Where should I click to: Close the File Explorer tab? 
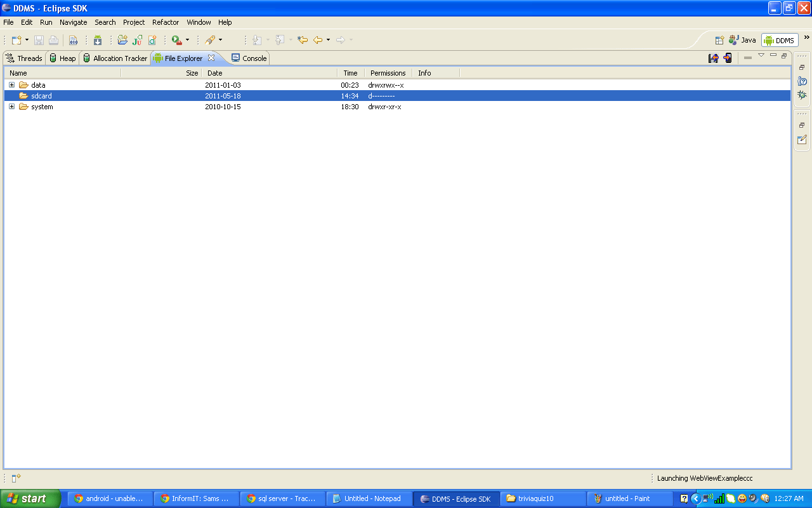[x=211, y=58]
